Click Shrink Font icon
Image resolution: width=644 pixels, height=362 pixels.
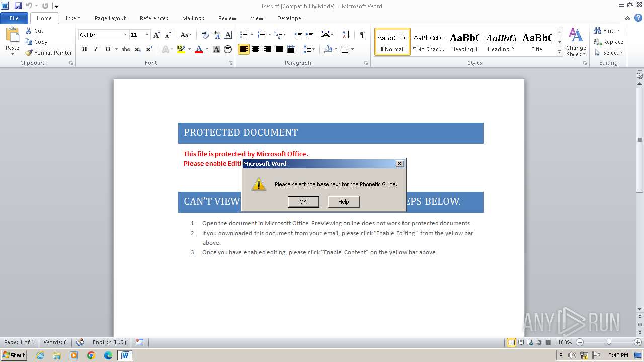[x=168, y=35]
